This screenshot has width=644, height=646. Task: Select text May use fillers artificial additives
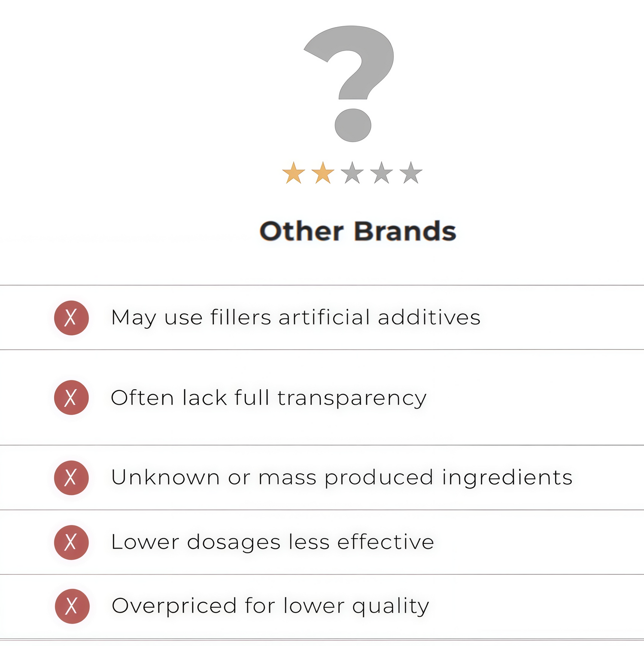point(295,318)
